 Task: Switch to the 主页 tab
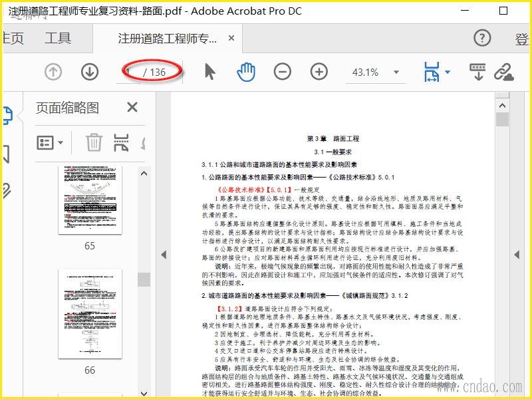[x=13, y=38]
